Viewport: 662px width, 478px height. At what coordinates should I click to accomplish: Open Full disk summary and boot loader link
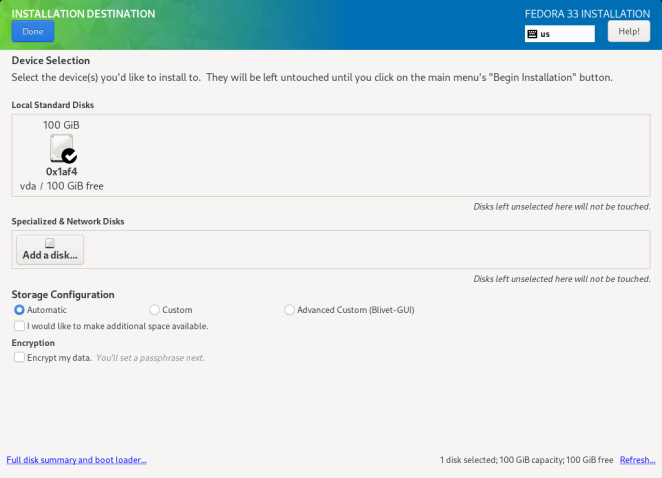click(x=77, y=460)
